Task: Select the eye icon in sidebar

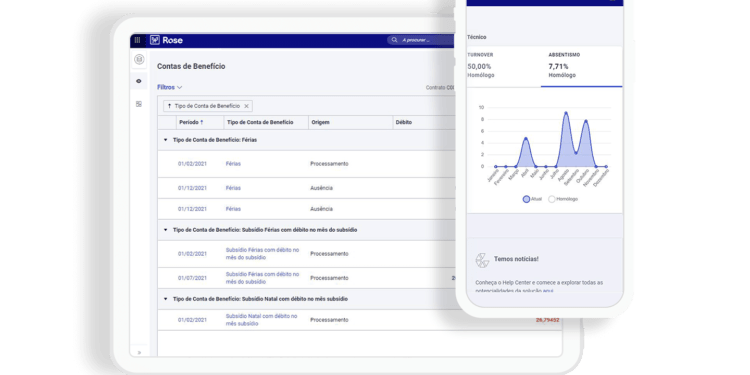Action: coord(139,81)
